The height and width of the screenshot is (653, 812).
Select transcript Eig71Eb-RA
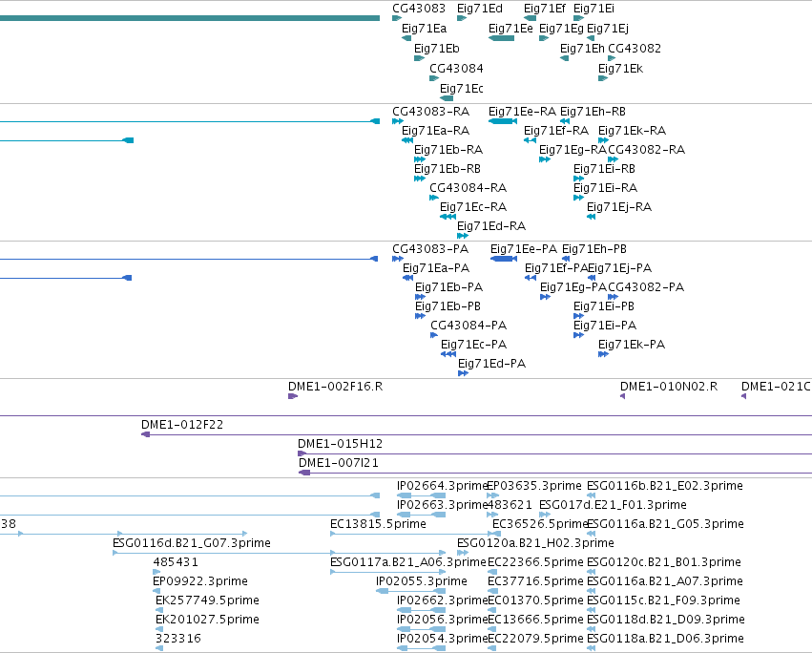tap(448, 150)
